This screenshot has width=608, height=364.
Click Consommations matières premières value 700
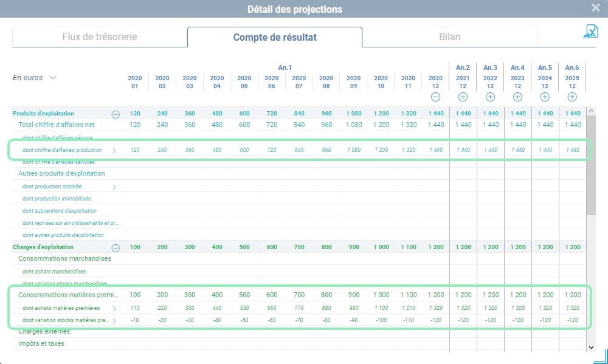point(299,295)
